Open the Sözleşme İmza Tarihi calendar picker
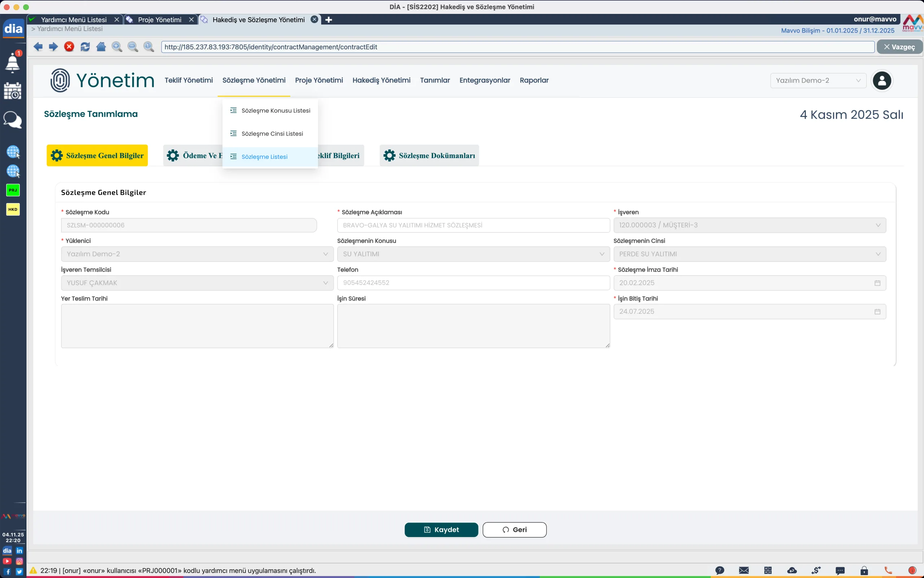 (877, 283)
